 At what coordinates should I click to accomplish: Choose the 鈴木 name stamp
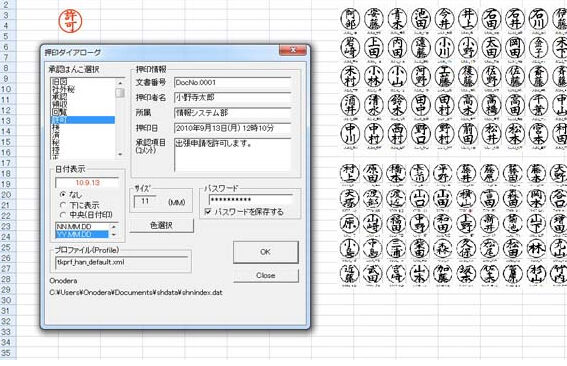click(x=397, y=105)
